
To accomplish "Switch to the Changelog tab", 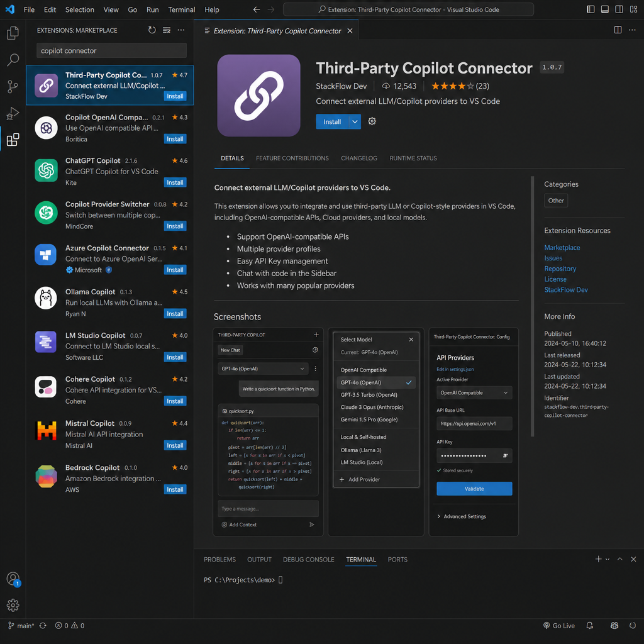I will [x=359, y=158].
